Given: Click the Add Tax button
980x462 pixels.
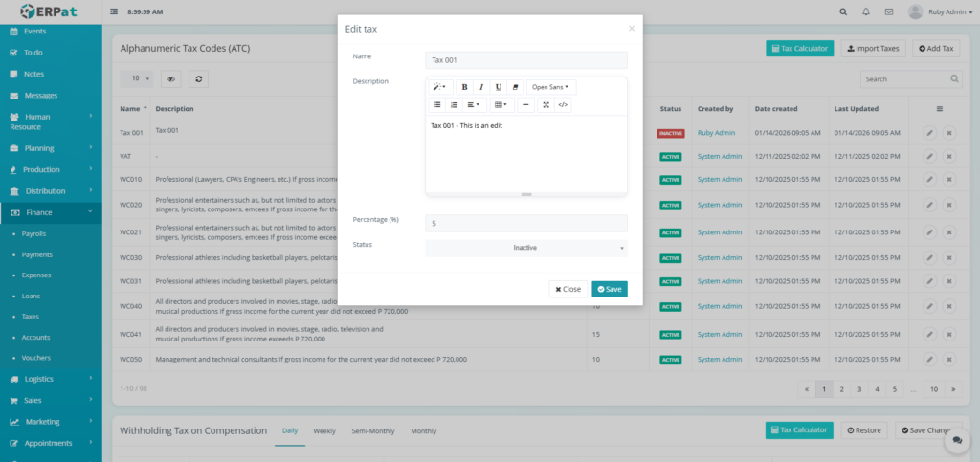Looking at the screenshot, I should tap(936, 48).
